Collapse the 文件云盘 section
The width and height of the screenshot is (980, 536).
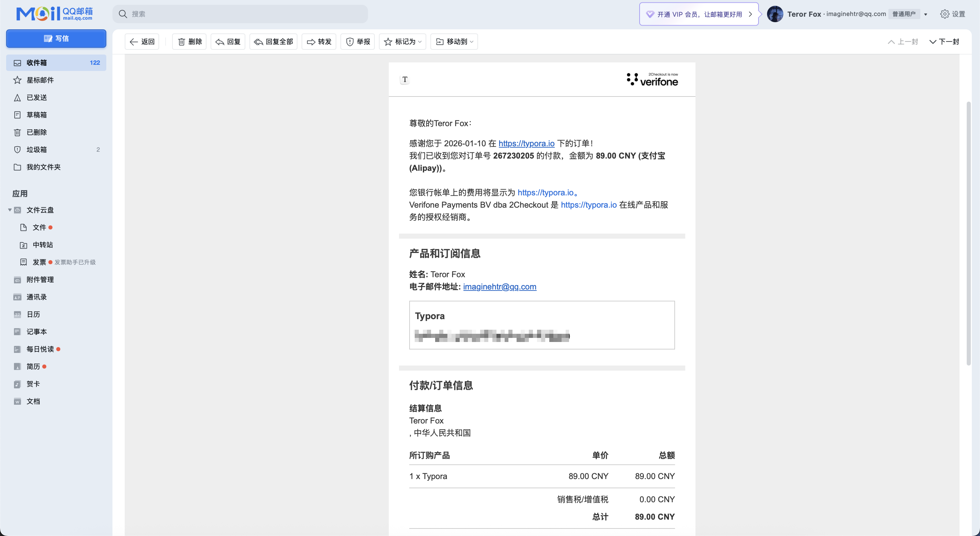pyautogui.click(x=9, y=210)
